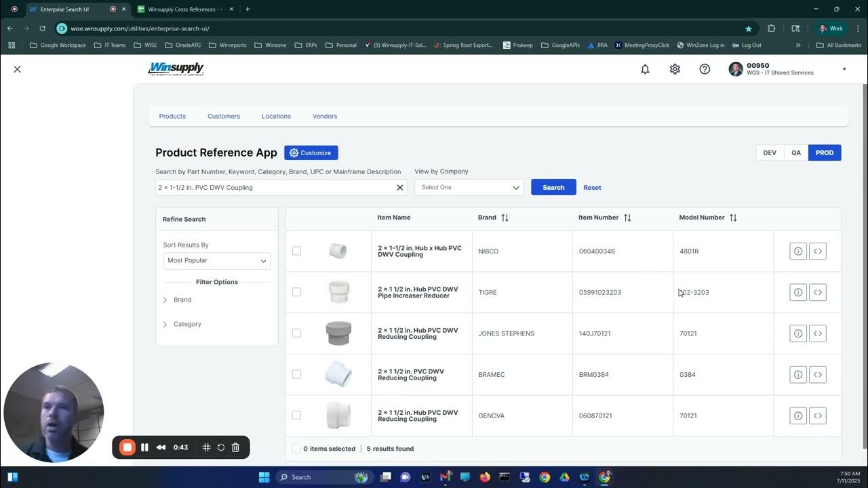Open View by Company Select One dropdown
This screenshot has height=488, width=868.
point(469,188)
